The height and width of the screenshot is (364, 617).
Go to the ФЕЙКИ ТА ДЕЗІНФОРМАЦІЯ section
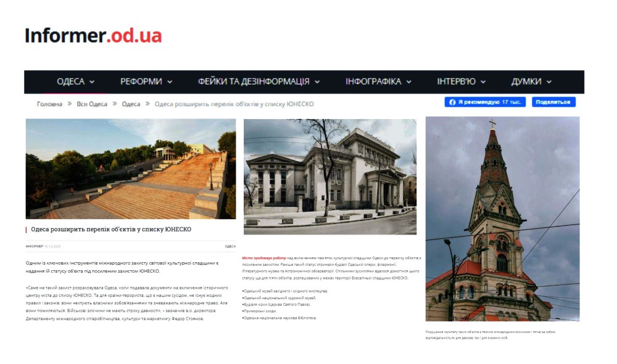(x=253, y=81)
